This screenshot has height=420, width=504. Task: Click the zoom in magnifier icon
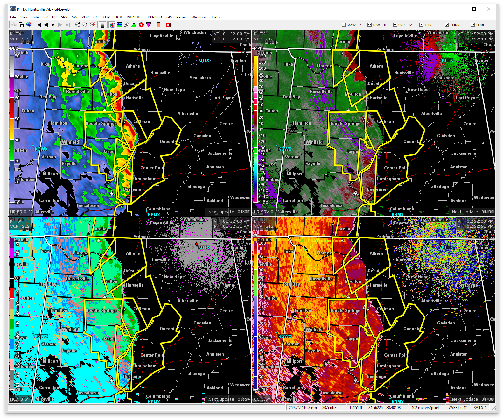[78, 25]
